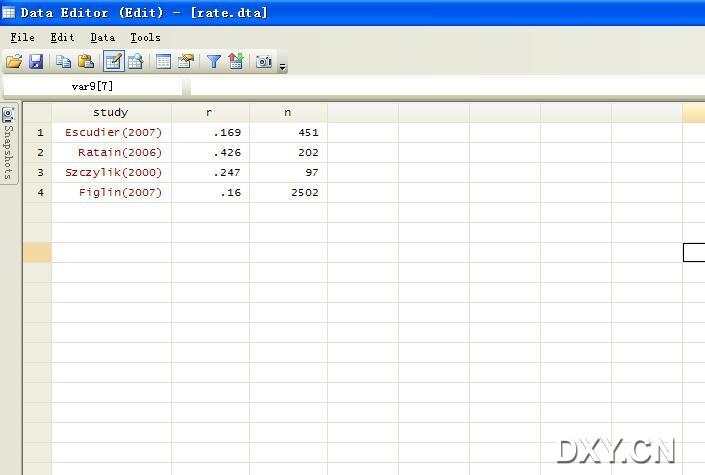Open the Variables Manager table icon
Screen dimensions: 705x475
pos(163,62)
